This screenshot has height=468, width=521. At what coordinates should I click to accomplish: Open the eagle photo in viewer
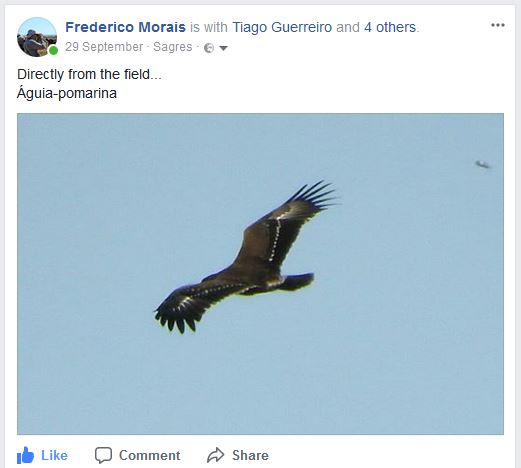tap(260, 274)
